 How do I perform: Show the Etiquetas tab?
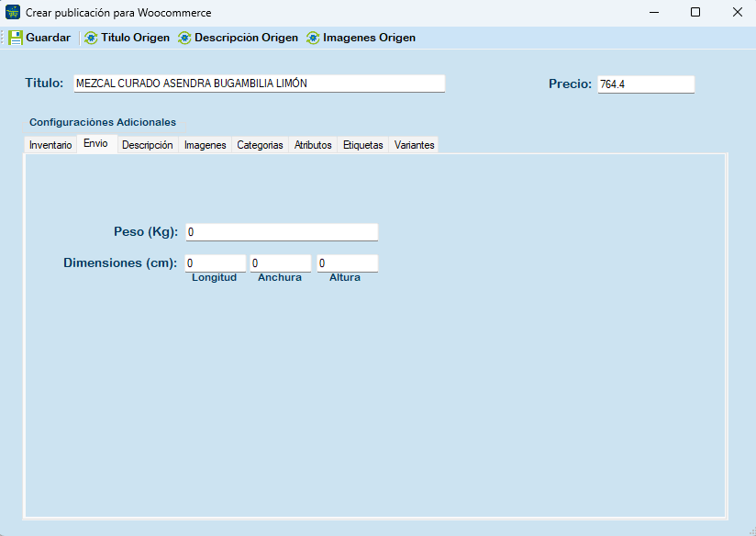(x=362, y=145)
